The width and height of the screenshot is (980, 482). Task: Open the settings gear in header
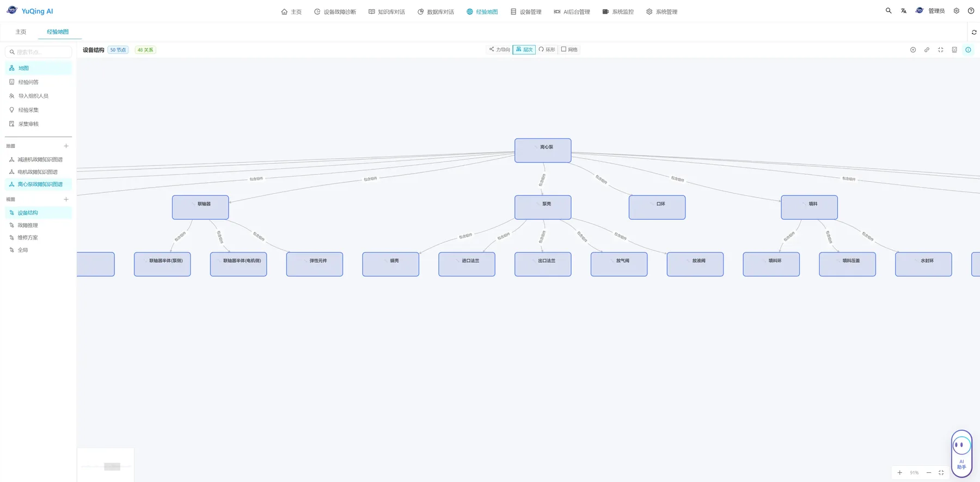click(x=957, y=11)
